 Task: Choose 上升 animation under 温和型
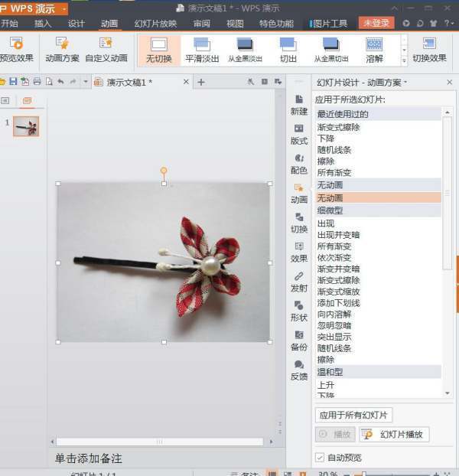[x=326, y=385]
